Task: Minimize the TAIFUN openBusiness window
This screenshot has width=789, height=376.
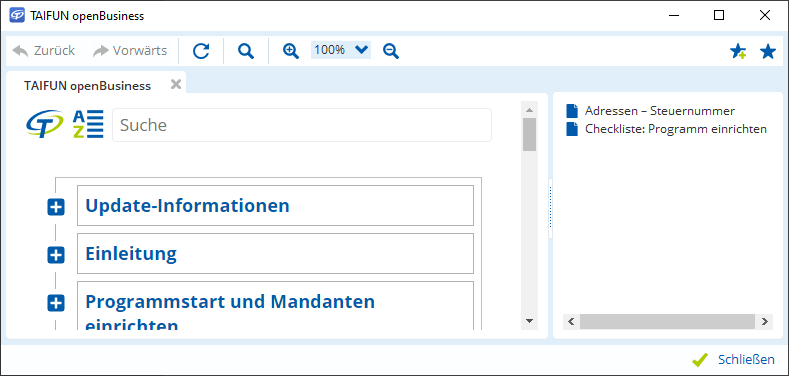Action: pyautogui.click(x=673, y=16)
